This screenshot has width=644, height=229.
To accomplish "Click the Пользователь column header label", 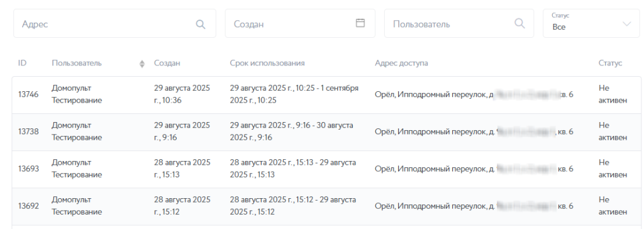I will [x=77, y=64].
